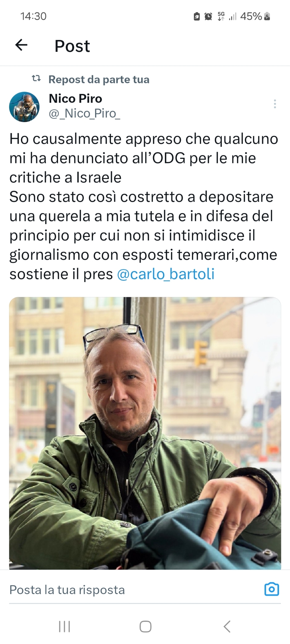
Task: Open the attached photo of the man
Action: (x=145, y=433)
